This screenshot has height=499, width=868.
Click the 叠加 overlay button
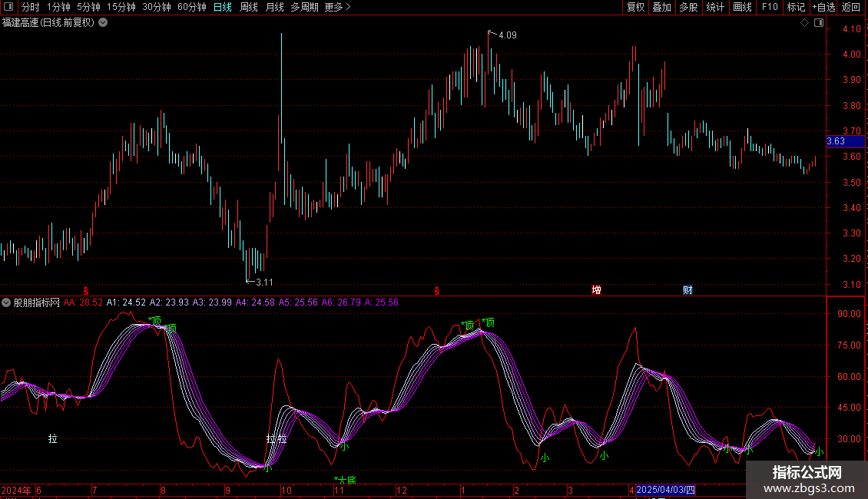[661, 7]
